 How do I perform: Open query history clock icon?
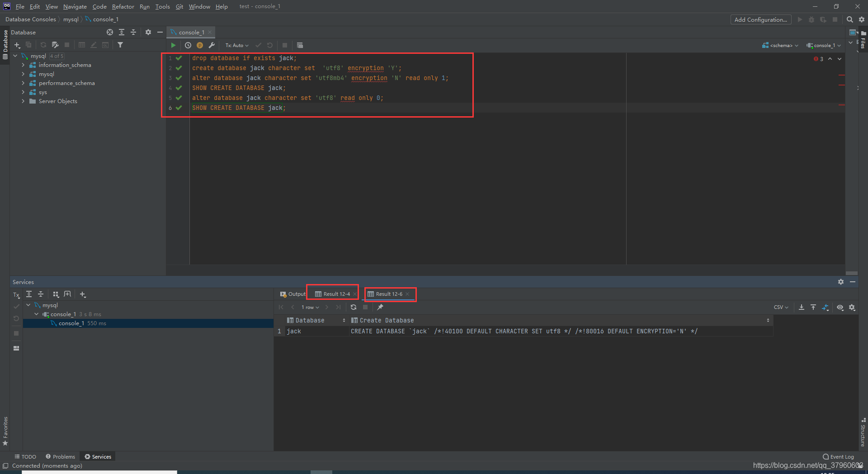click(x=188, y=45)
